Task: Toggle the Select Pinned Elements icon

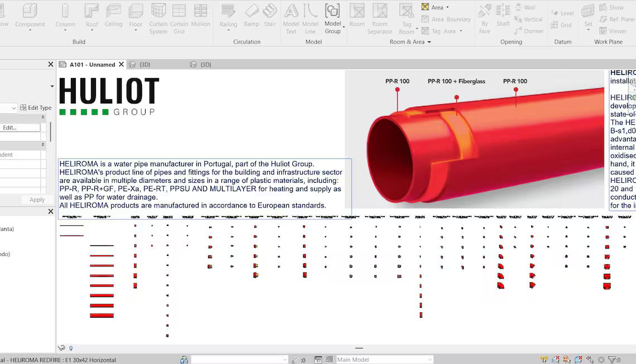Action: [567, 360]
